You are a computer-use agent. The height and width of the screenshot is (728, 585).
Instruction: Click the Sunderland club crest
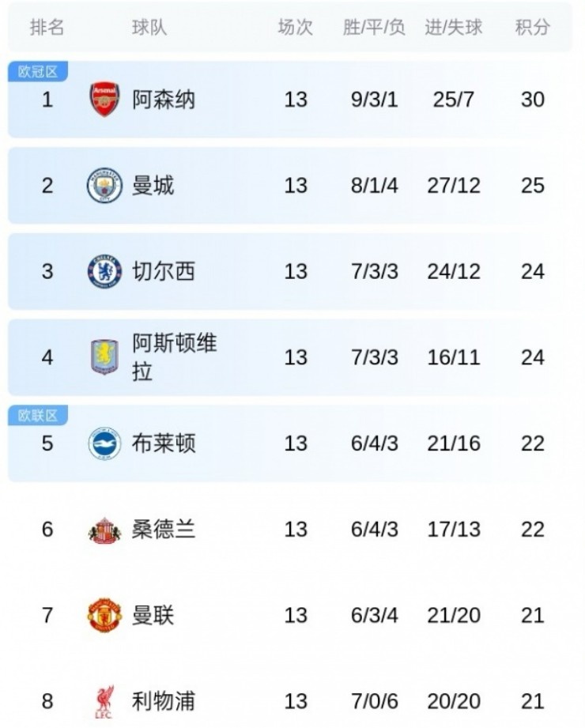104,530
